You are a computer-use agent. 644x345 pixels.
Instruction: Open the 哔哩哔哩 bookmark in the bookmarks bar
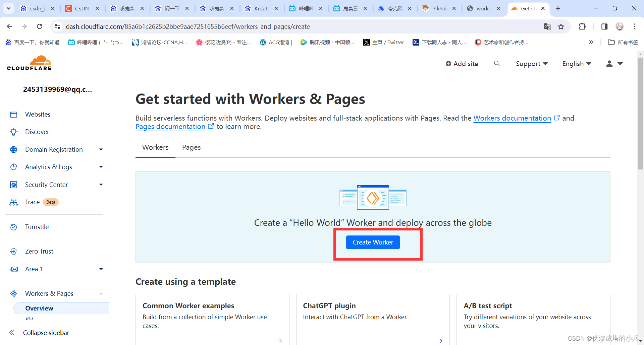(x=96, y=42)
